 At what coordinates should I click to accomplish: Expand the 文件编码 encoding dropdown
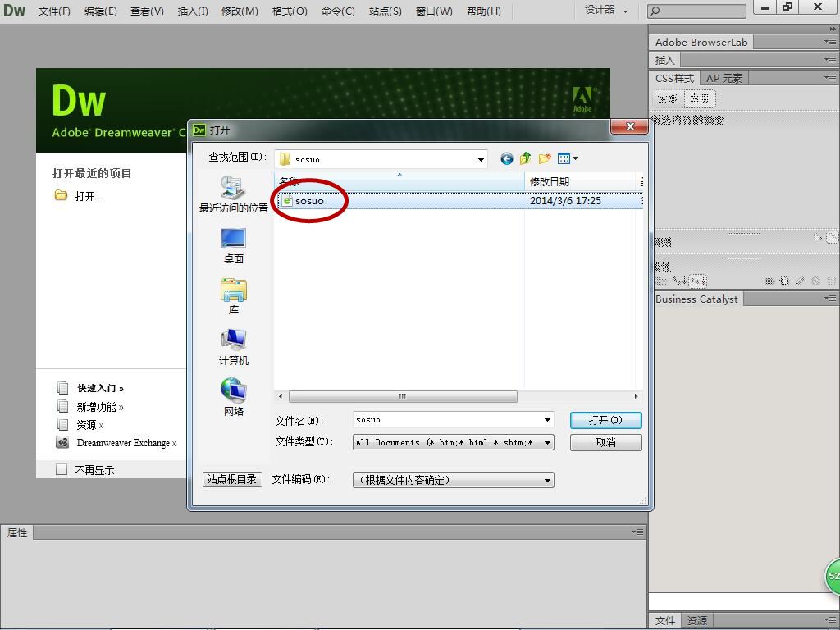tap(547, 480)
